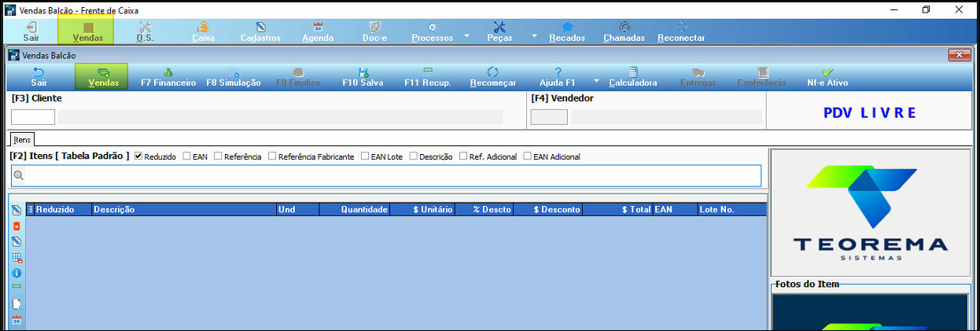Click the PDV LIVRE status text
Image resolution: width=980 pixels, height=331 pixels.
point(870,112)
